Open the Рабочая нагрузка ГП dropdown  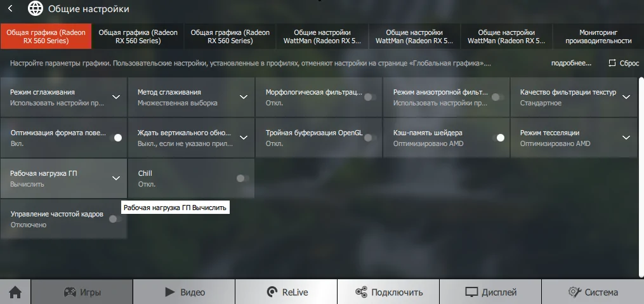click(116, 178)
